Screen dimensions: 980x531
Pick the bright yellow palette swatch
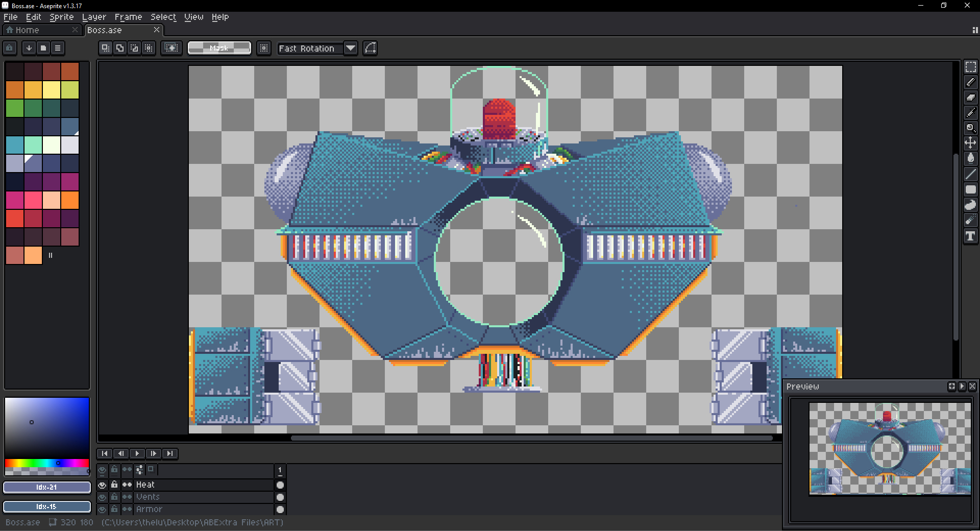(52, 90)
